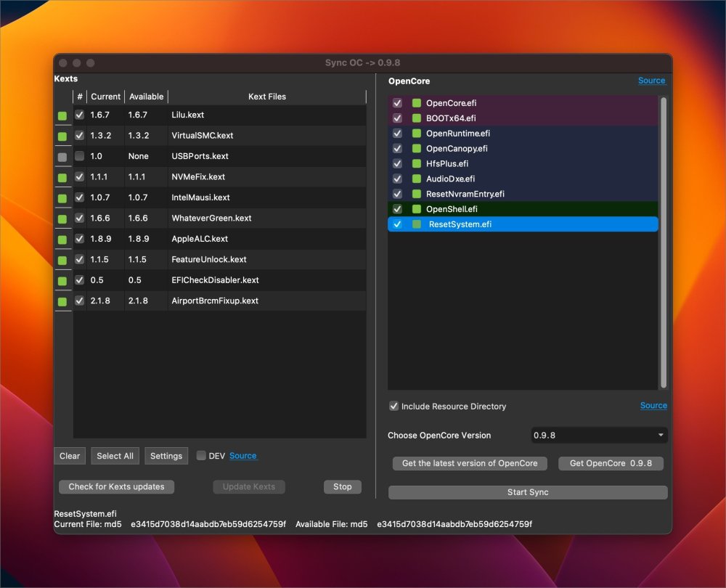Uncheck the NVMeFix.kext checkbox
726x588 pixels.
(80, 176)
